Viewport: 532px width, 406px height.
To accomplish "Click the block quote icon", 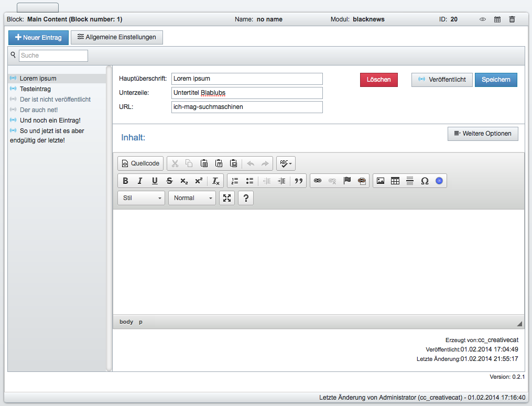I will point(299,181).
